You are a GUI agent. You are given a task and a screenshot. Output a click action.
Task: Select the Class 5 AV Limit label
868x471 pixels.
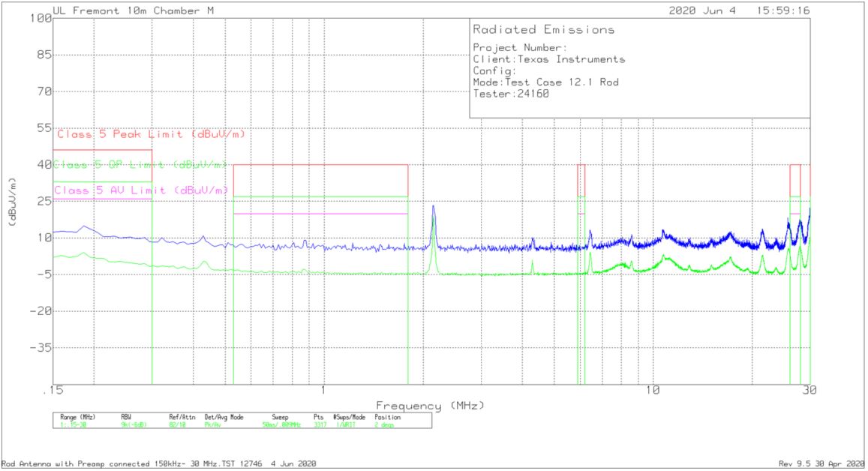coord(141,190)
